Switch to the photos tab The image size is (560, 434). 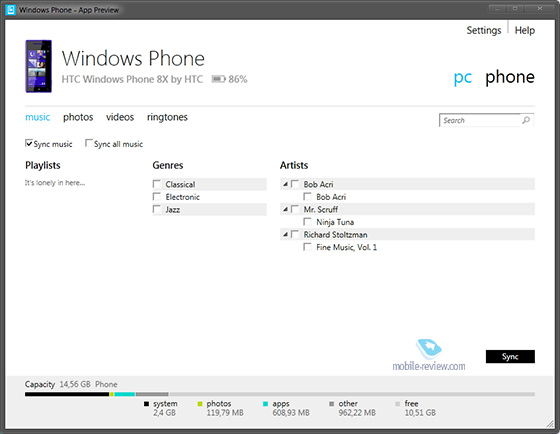78,117
